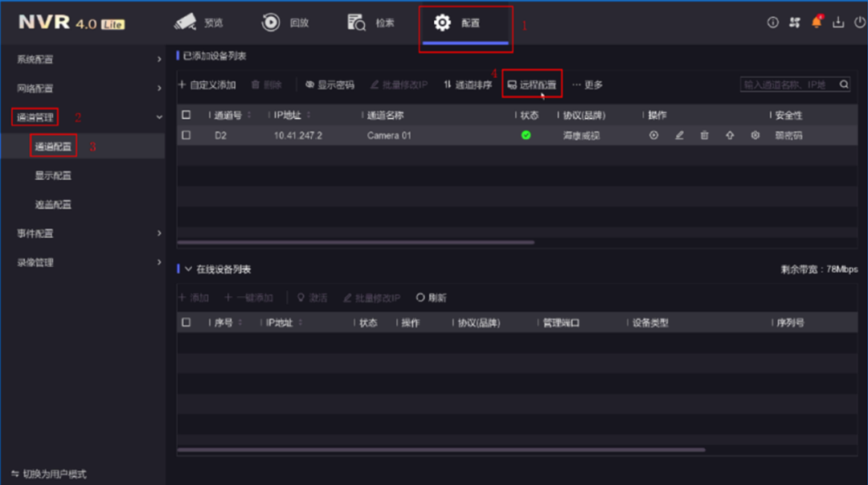The width and height of the screenshot is (868, 485).
Task: Edit channel D2 using the pencil icon
Action: point(680,135)
